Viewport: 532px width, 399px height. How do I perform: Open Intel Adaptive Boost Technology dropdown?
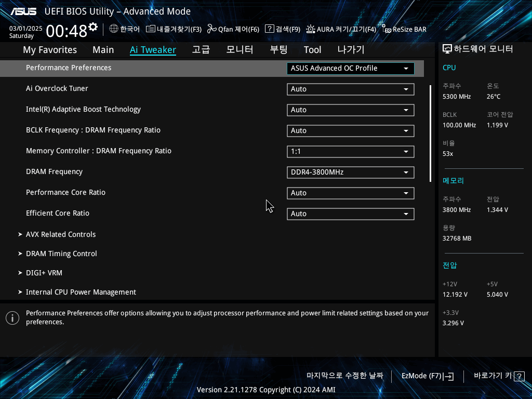tap(351, 110)
